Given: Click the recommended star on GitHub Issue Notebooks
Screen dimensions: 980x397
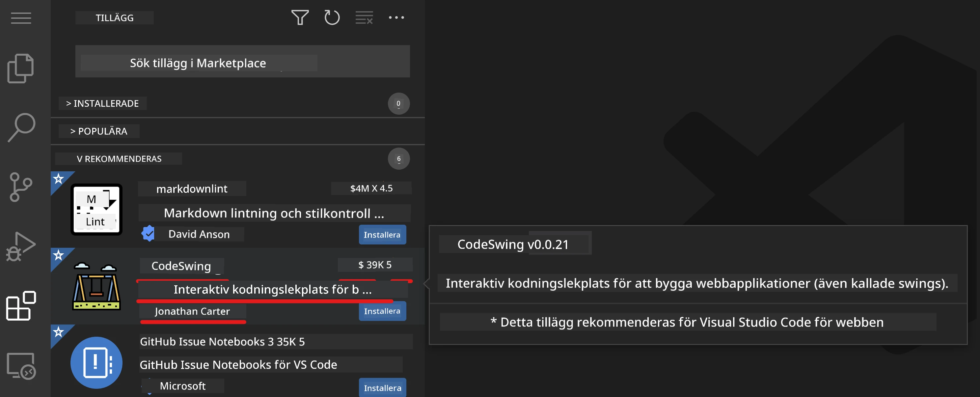Looking at the screenshot, I should click(58, 332).
